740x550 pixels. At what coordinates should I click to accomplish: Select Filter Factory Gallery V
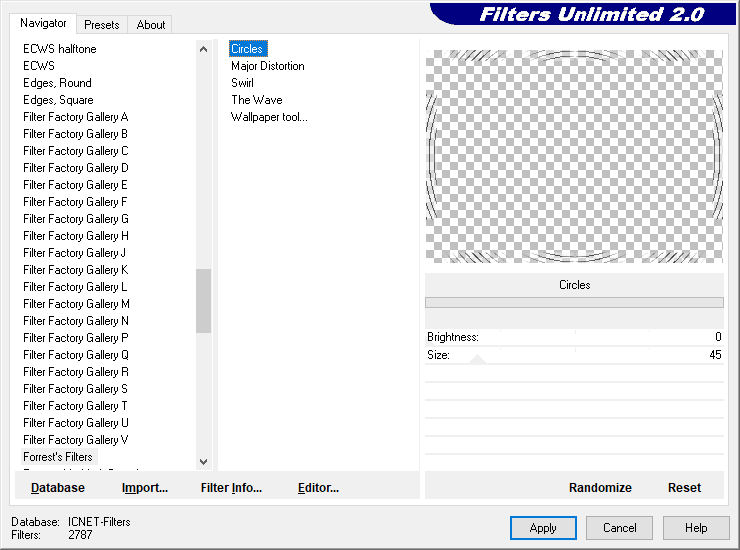click(x=76, y=440)
